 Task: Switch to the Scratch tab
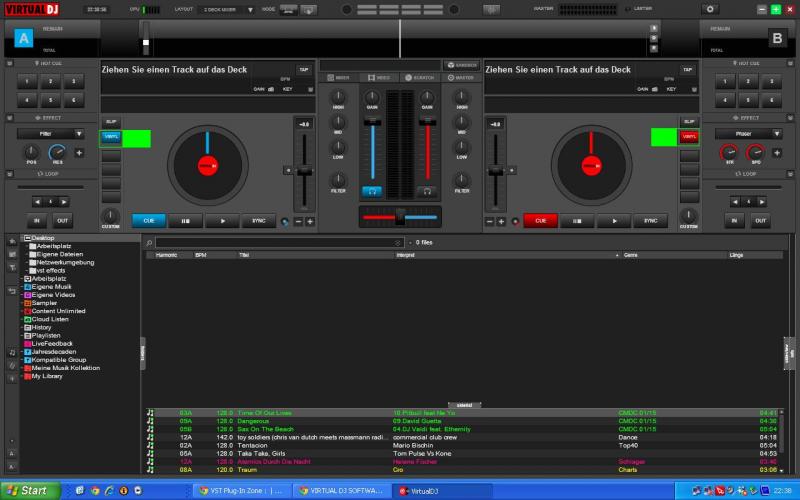point(420,78)
